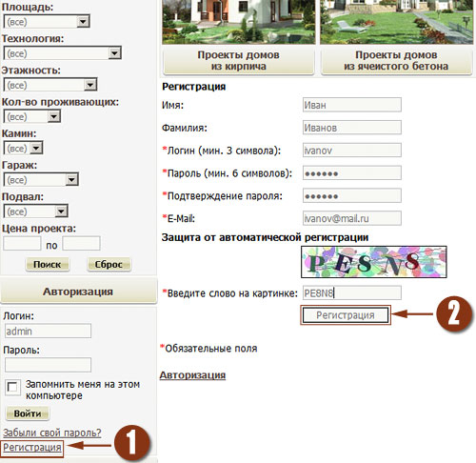Focus the E-Mail input field
The image size is (476, 463).
pyautogui.click(x=352, y=218)
